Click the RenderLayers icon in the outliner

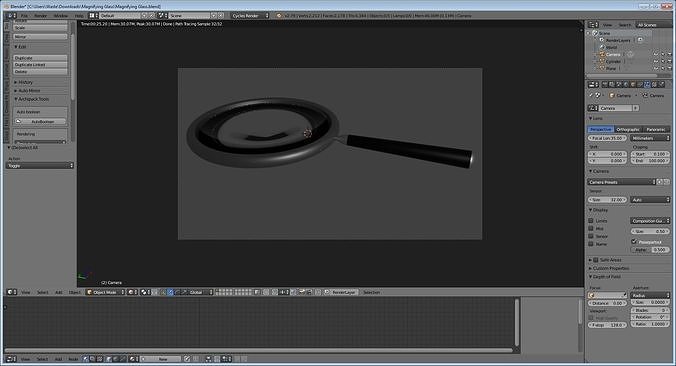point(602,40)
